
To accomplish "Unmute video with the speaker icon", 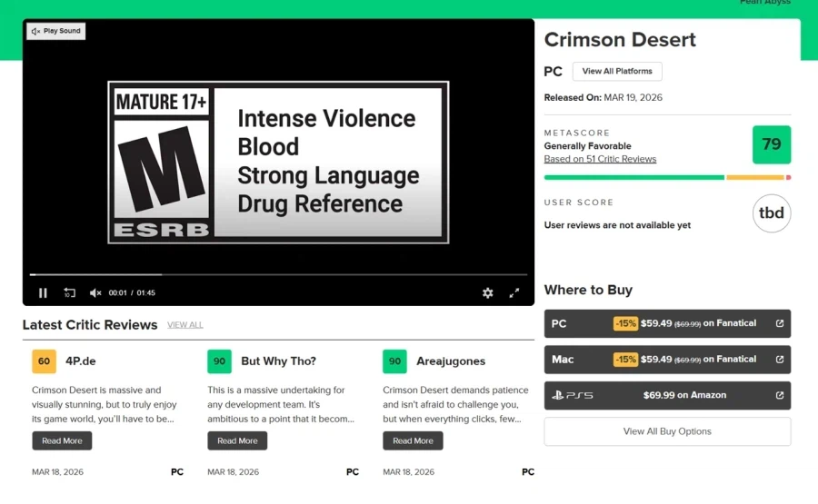I will tap(95, 292).
